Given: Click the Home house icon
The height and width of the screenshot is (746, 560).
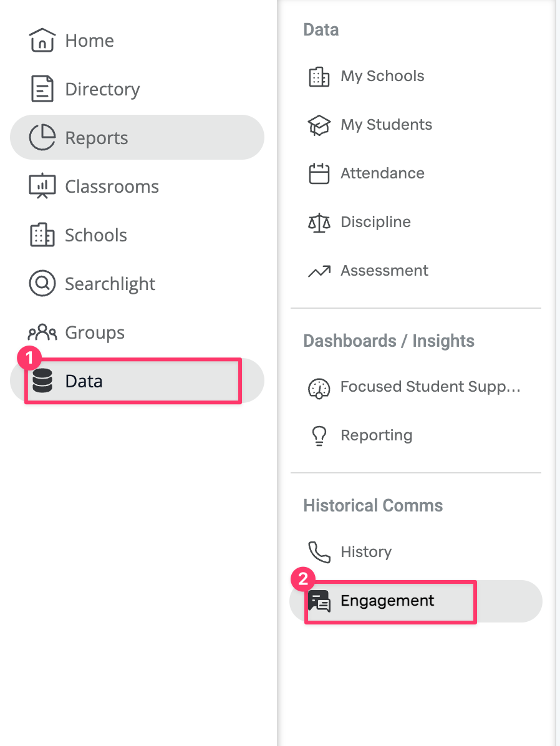Looking at the screenshot, I should pos(42,40).
